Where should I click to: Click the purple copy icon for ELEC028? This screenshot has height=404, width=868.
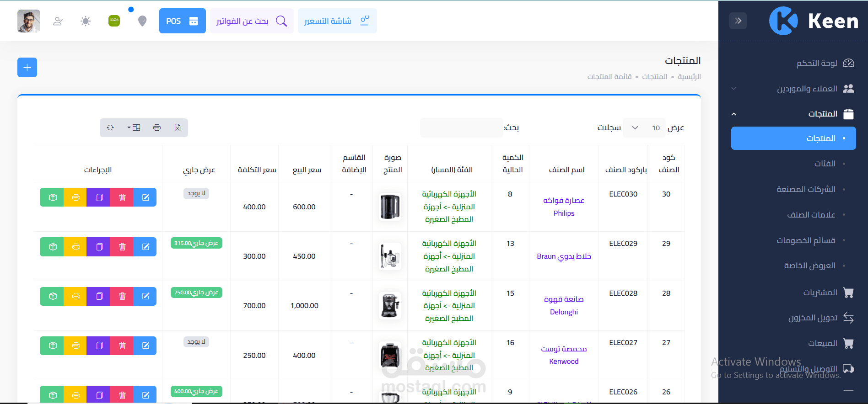click(x=99, y=296)
